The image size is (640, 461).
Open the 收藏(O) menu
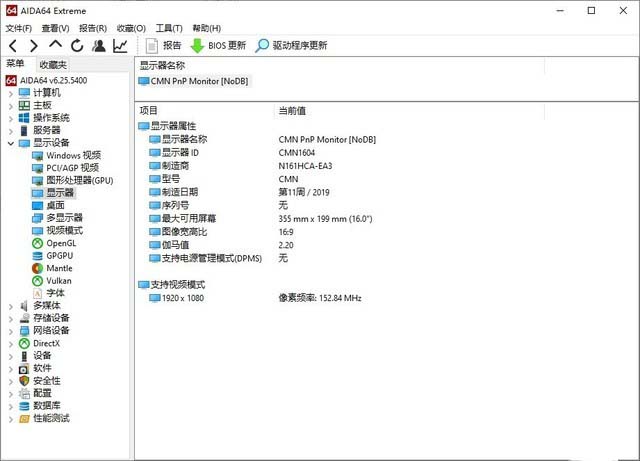click(x=131, y=28)
